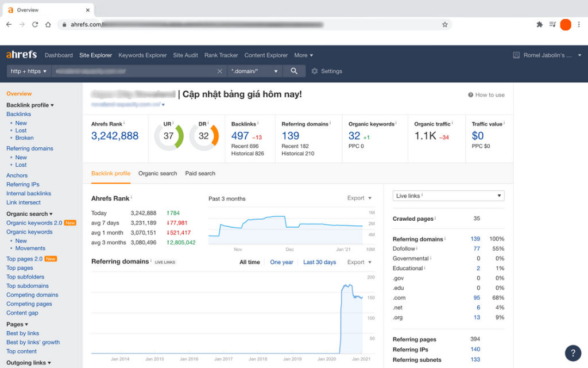Open the http + https protocol dropdown

tap(29, 71)
